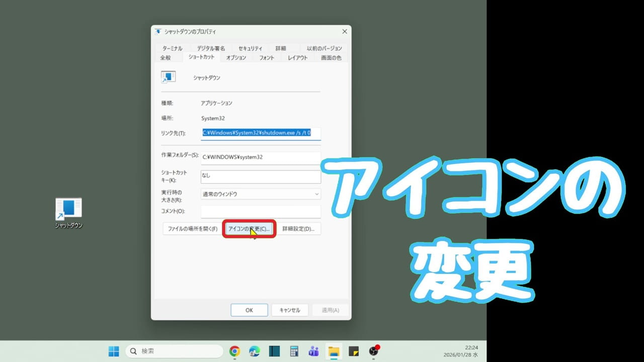Click the taskbar search box
This screenshot has width=644, height=362.
click(174, 351)
